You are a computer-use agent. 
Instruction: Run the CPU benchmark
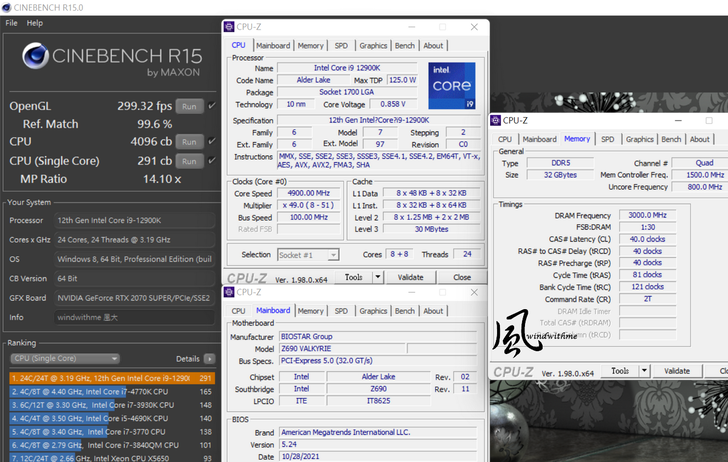pyautogui.click(x=190, y=142)
